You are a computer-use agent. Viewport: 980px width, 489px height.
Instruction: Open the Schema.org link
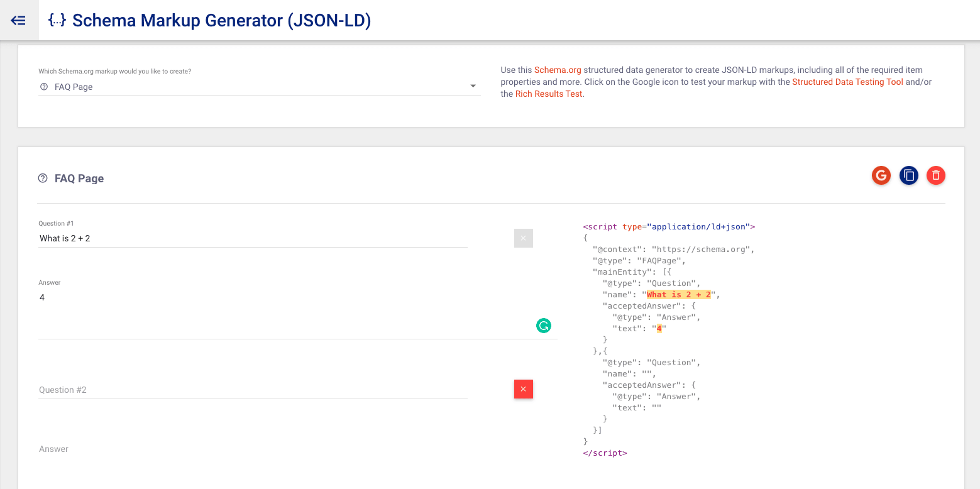(x=558, y=70)
